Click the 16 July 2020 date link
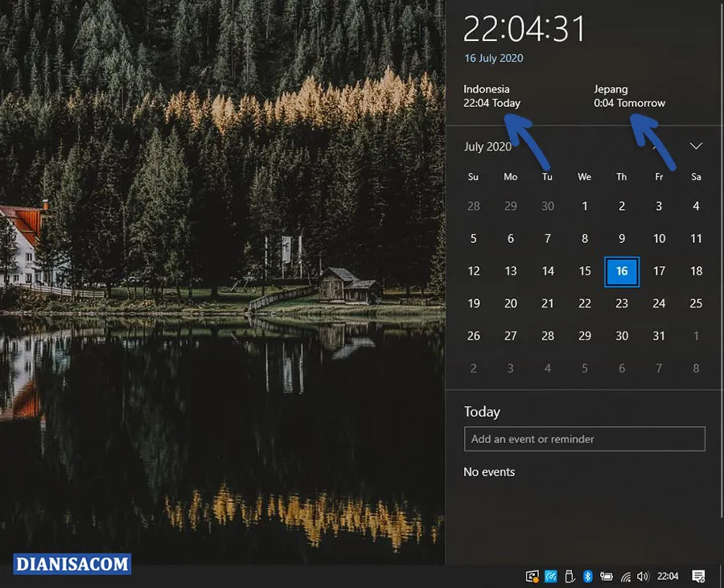724x588 pixels. pyautogui.click(x=493, y=58)
